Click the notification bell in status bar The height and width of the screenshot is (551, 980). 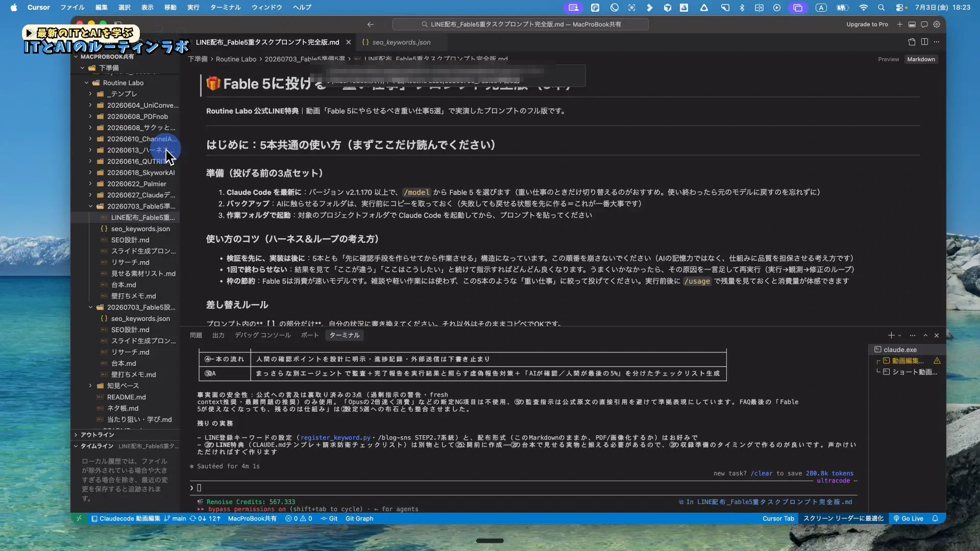(935, 518)
